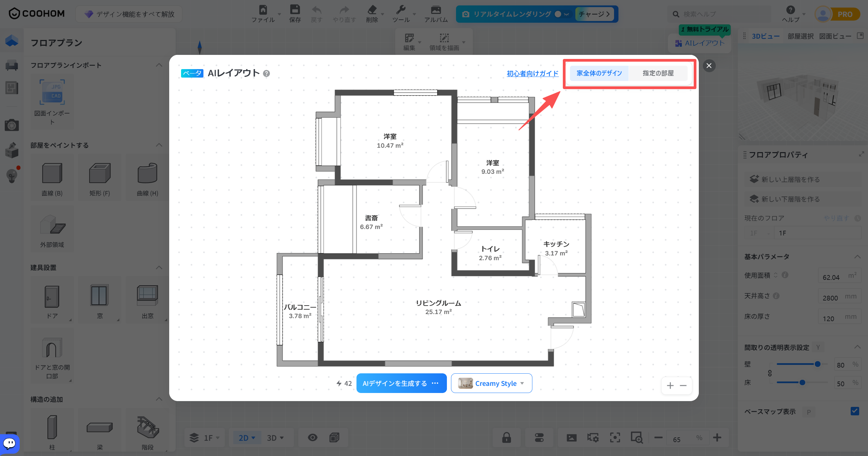
Task: Click the lightbulb sidebar icon
Action: point(12,175)
